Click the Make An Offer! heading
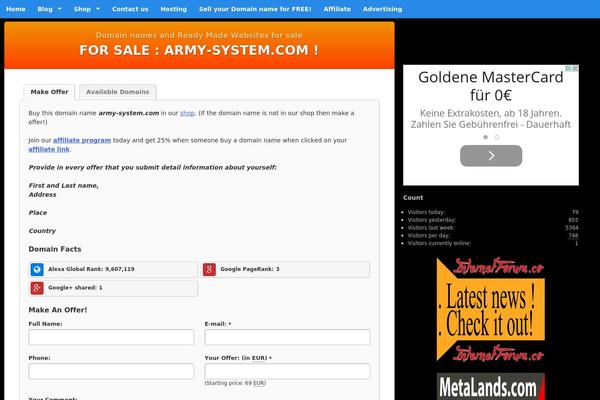The image size is (600, 400). click(x=58, y=310)
